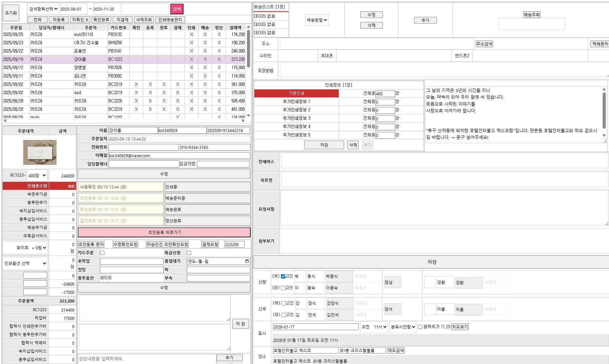Click the order list scroll-left arrow

(5, 120)
